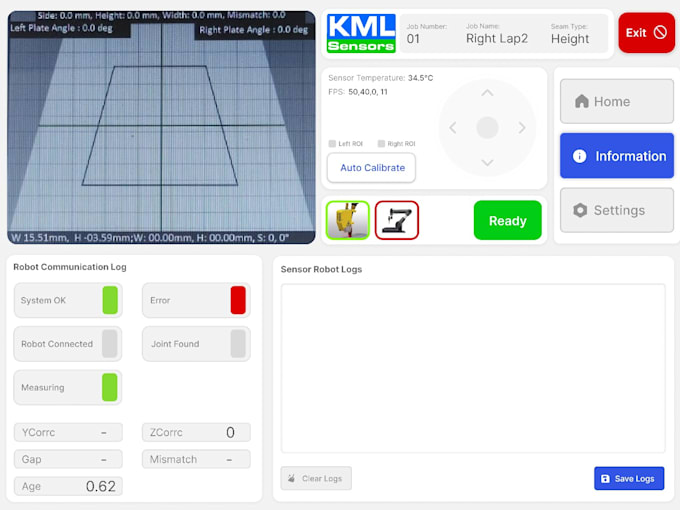Open the Settings page
680x510 pixels.
pyautogui.click(x=616, y=210)
